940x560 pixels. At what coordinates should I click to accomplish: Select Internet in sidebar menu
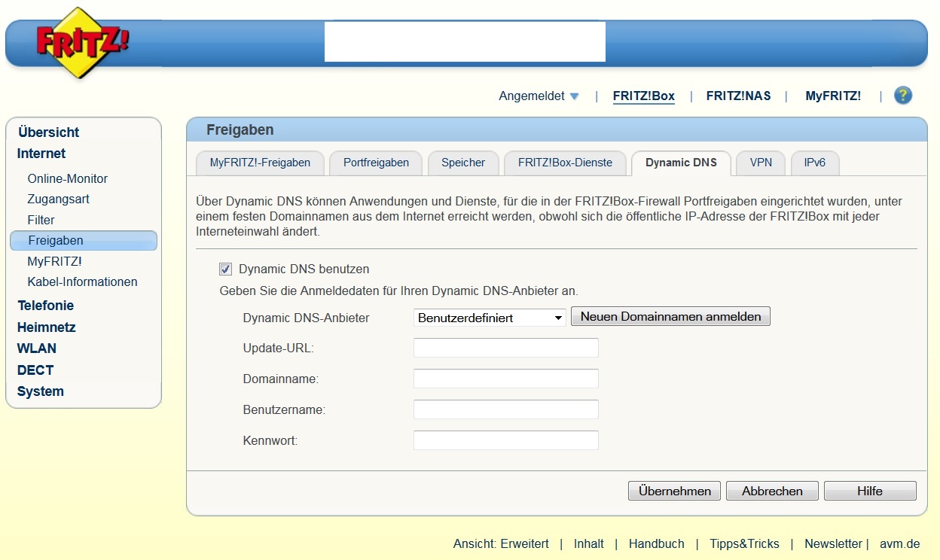[x=41, y=154]
